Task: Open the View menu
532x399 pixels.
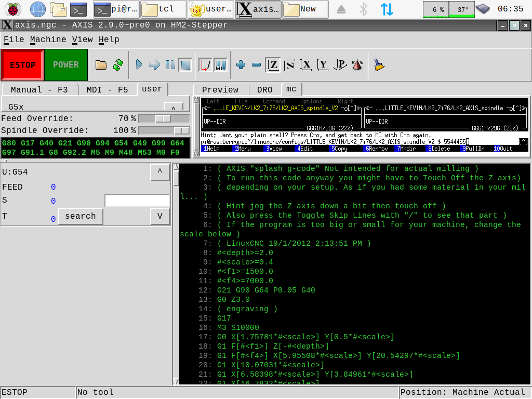Action: (82, 39)
